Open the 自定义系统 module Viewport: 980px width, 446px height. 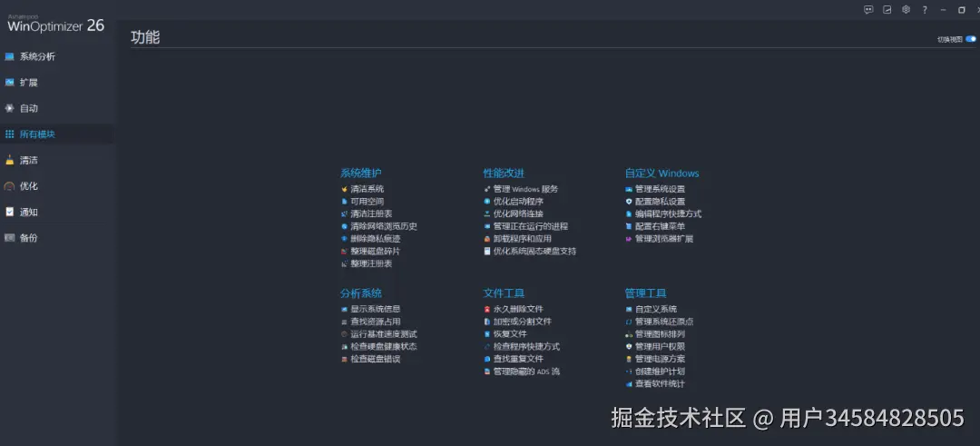pos(656,309)
